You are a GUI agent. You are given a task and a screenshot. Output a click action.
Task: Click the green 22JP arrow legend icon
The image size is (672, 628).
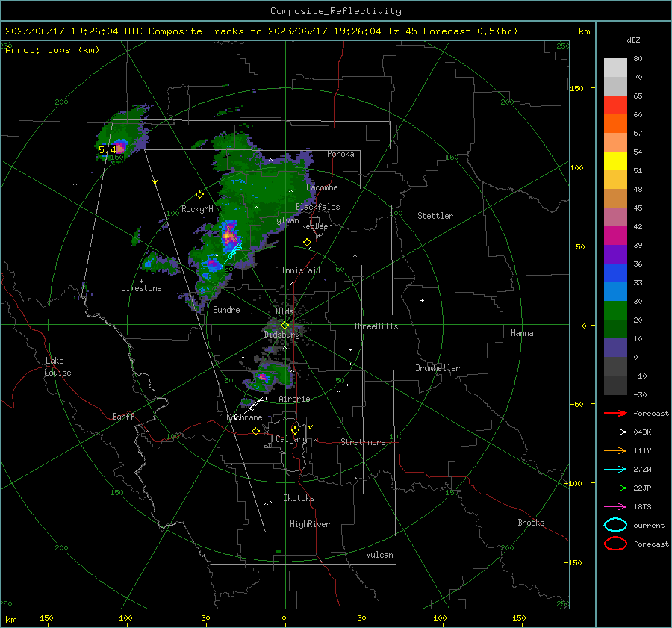click(x=615, y=488)
